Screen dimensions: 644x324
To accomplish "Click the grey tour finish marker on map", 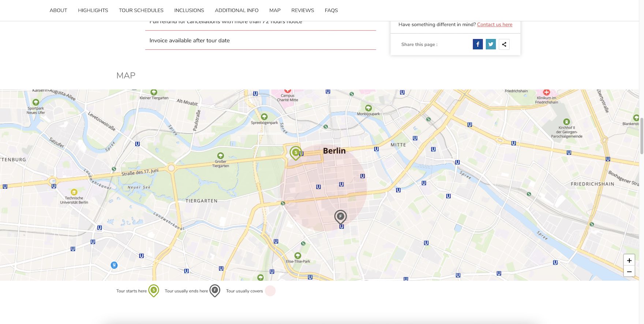I will pyautogui.click(x=340, y=217).
